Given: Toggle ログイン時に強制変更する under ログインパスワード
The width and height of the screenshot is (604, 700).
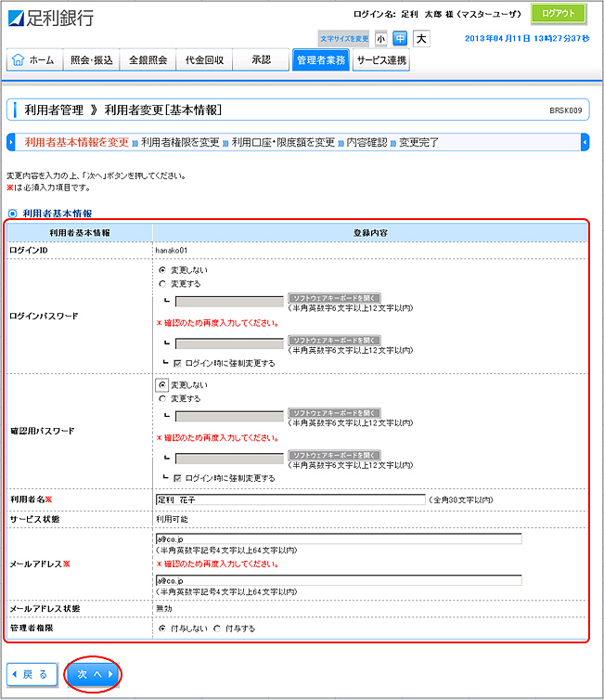Looking at the screenshot, I should (177, 363).
